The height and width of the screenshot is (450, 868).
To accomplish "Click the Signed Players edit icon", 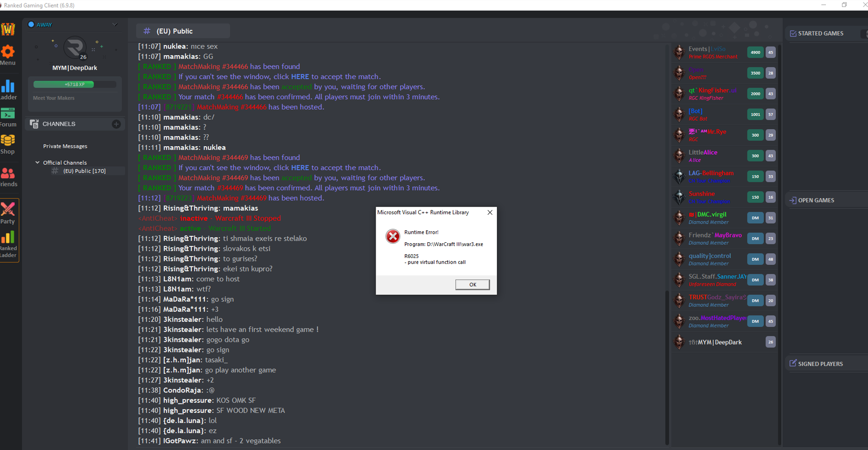I will [793, 363].
